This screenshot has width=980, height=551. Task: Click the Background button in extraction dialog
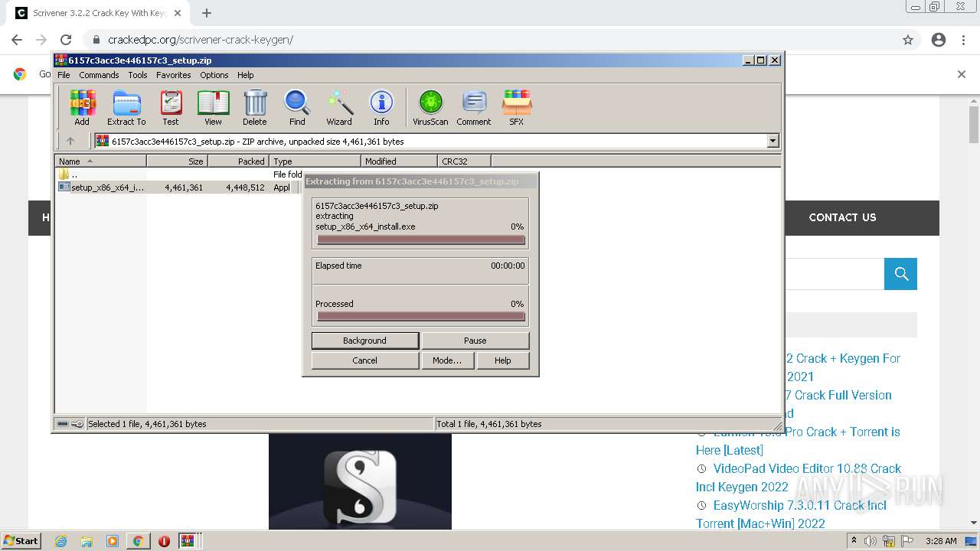[x=364, y=341]
